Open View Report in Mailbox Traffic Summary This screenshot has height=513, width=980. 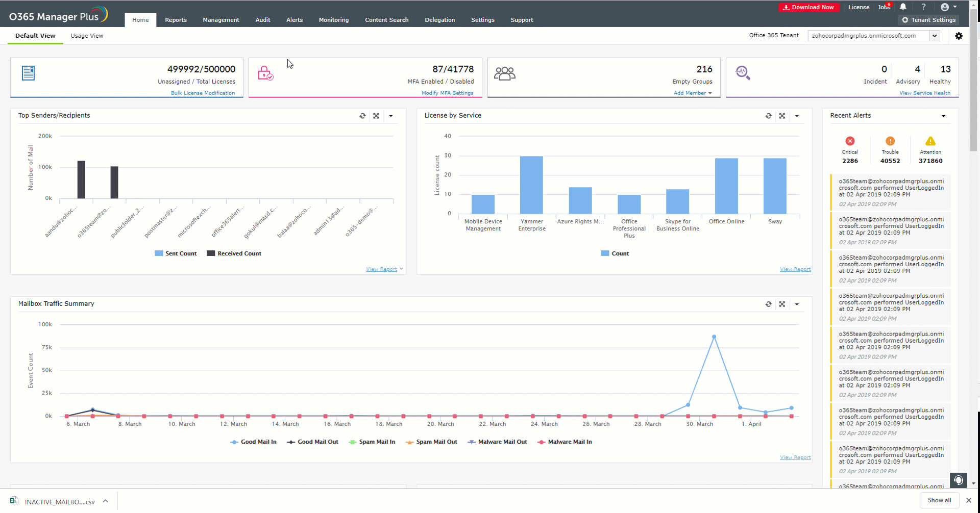(795, 457)
